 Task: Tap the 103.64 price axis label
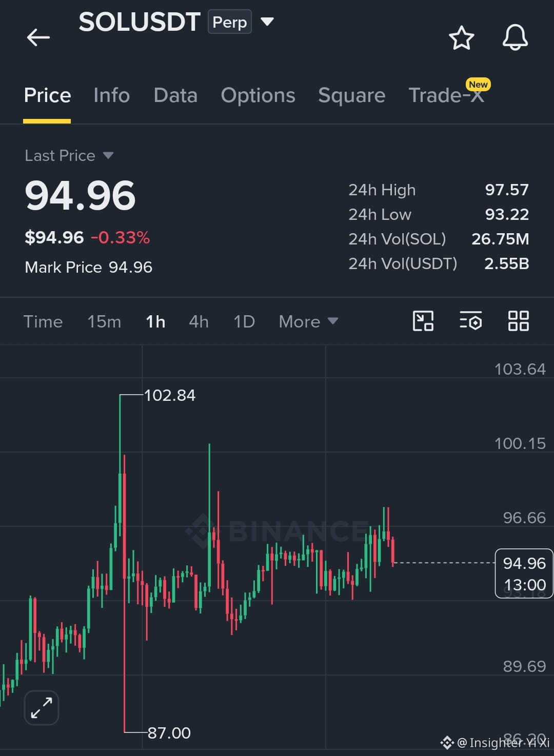[x=520, y=369]
